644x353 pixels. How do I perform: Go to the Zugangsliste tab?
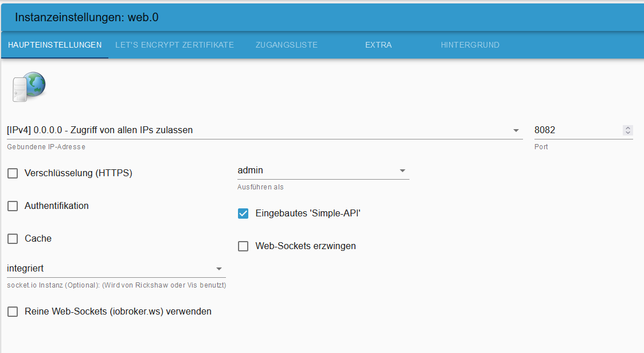coord(286,45)
